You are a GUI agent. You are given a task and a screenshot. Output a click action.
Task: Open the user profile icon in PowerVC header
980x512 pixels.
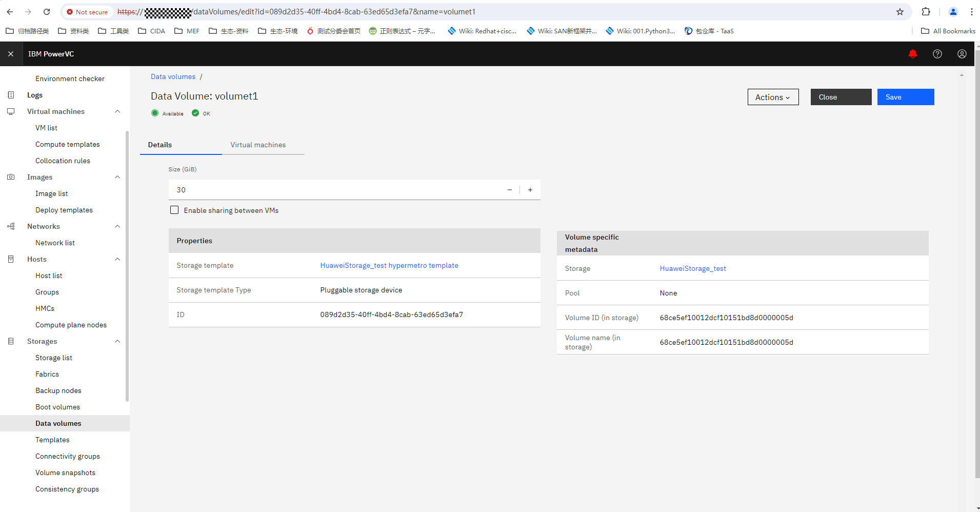click(x=962, y=54)
